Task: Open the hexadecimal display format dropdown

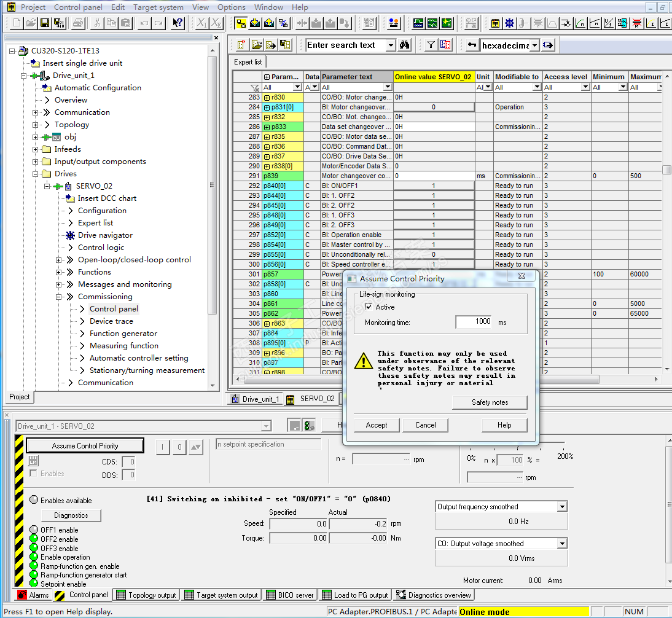Action: click(534, 45)
